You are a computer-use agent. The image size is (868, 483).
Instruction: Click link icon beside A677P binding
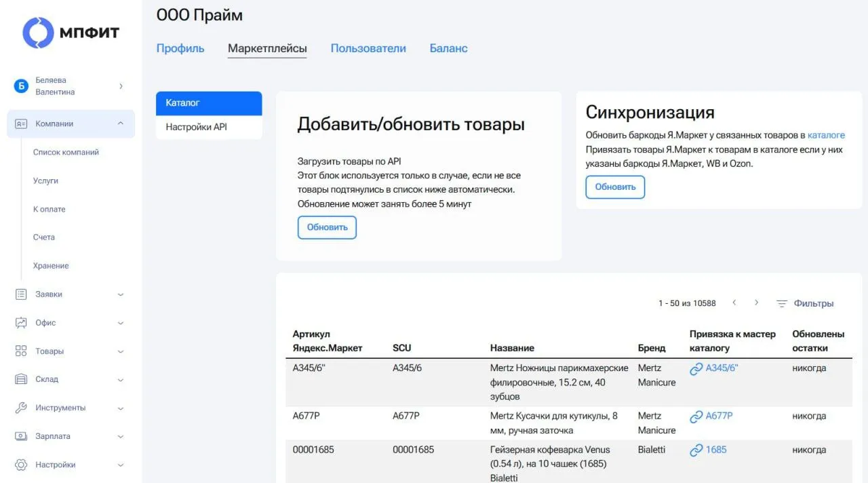click(x=696, y=417)
